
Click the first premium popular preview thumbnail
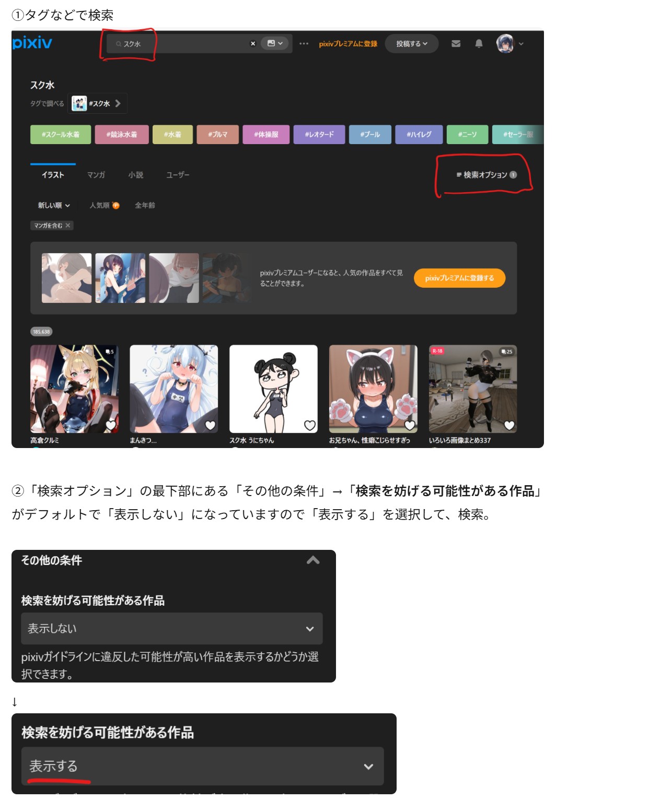click(x=66, y=278)
